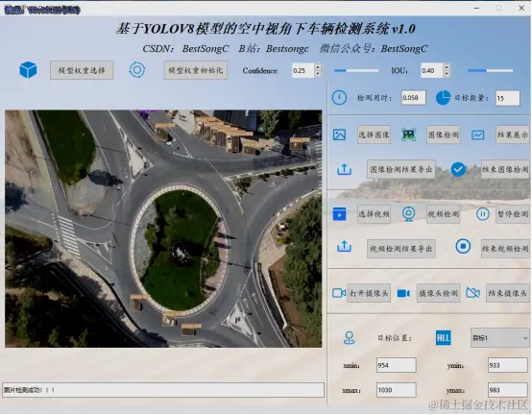Click the ymin field 933
This screenshot has height=415, width=532.
pos(508,365)
